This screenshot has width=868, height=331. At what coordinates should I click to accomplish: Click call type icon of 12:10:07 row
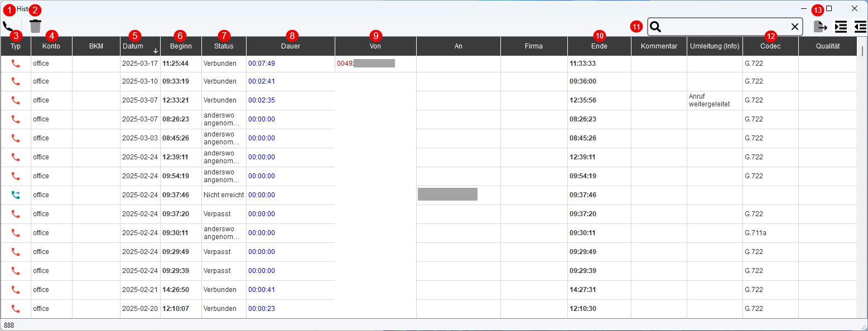[16, 309]
